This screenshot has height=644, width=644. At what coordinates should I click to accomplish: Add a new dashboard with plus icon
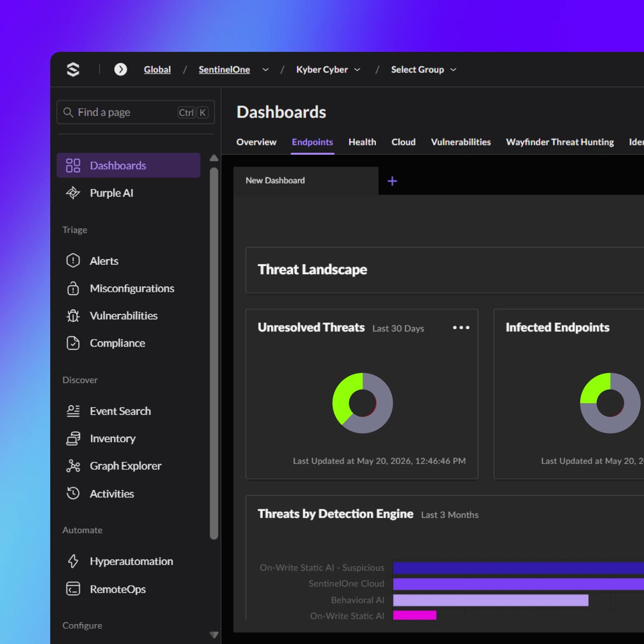392,181
